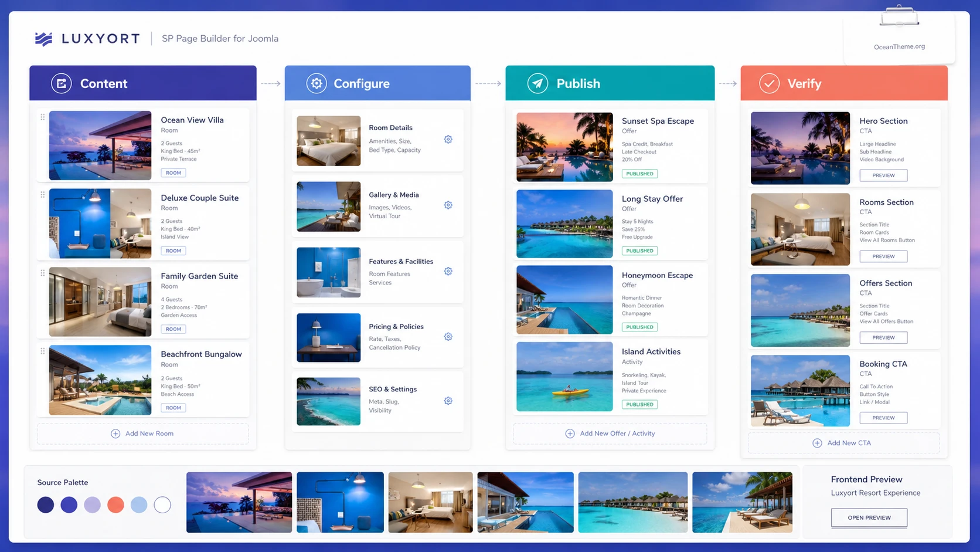Screen dimensions: 980x552
Task: Open Features & Facilities settings gear
Action: [448, 272]
